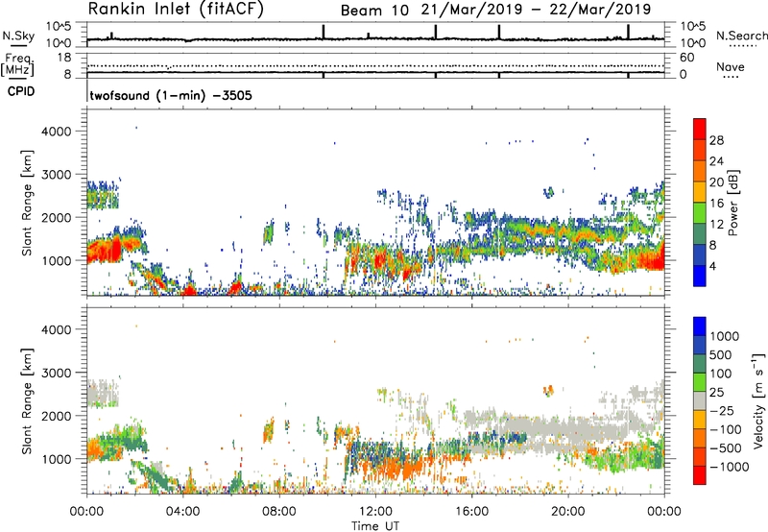The height and width of the screenshot is (532, 768).
Task: Click the blue top segment of Velocity bar
Action: click(700, 326)
